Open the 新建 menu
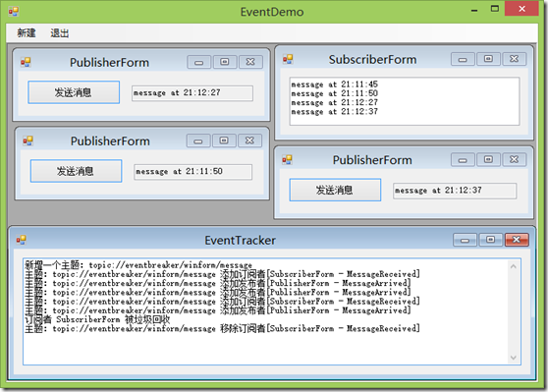The width and height of the screenshot is (548, 392). [x=27, y=33]
